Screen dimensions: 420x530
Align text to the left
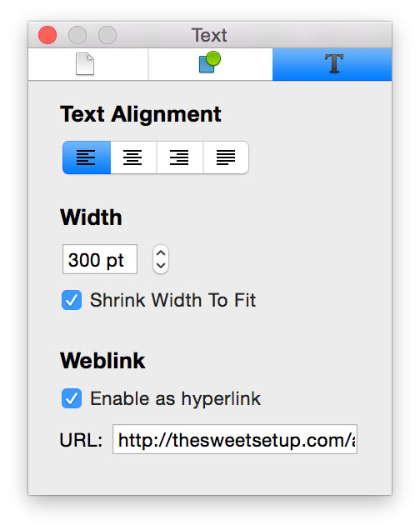[x=87, y=157]
